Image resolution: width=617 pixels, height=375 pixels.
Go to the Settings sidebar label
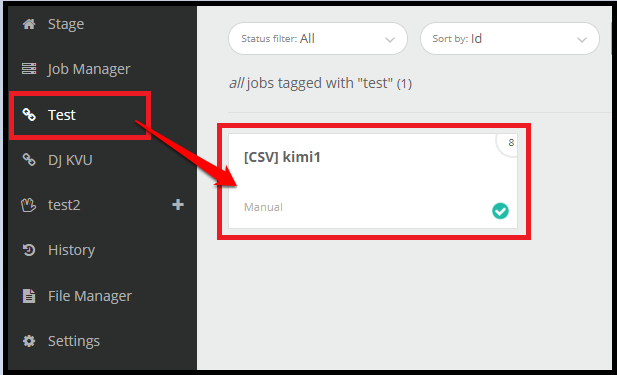[x=74, y=341]
